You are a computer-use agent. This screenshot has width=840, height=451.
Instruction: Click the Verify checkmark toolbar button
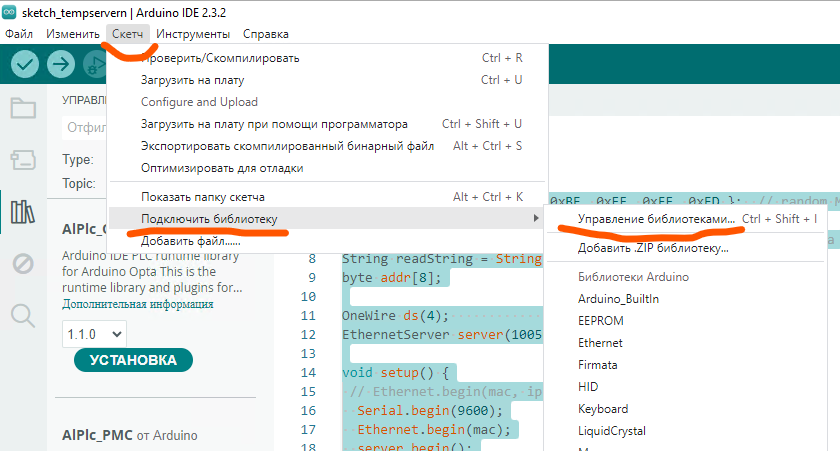25,64
